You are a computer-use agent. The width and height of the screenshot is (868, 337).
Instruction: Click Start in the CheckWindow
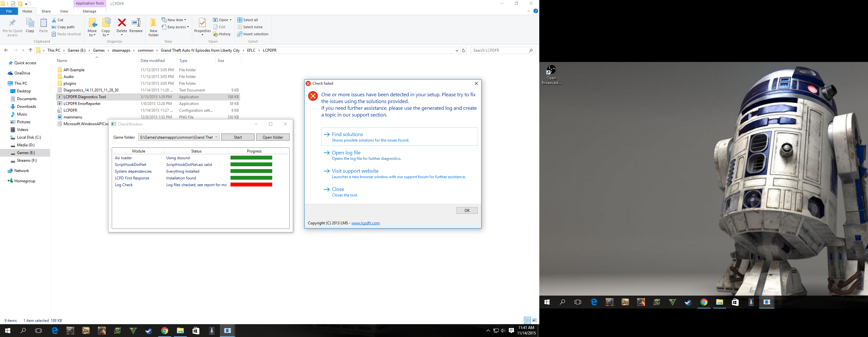point(238,137)
